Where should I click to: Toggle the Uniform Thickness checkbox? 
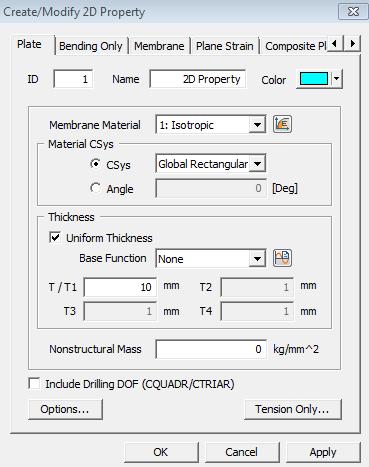tap(55, 237)
